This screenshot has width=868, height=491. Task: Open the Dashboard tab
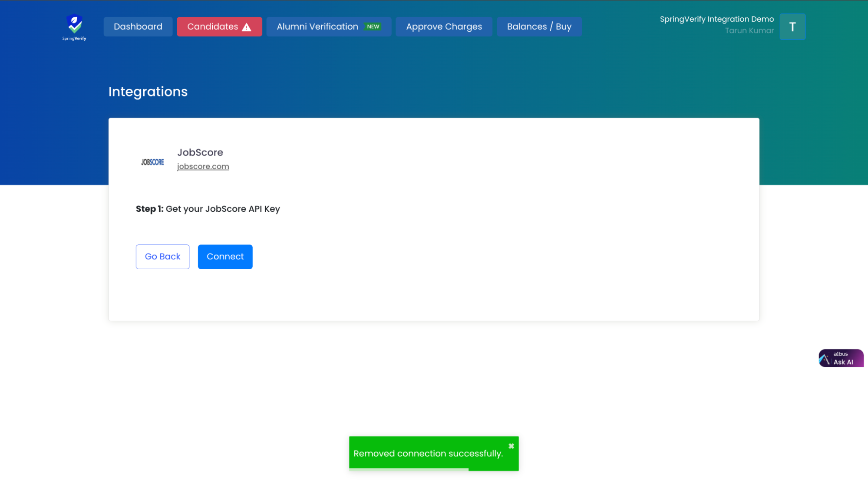click(138, 26)
